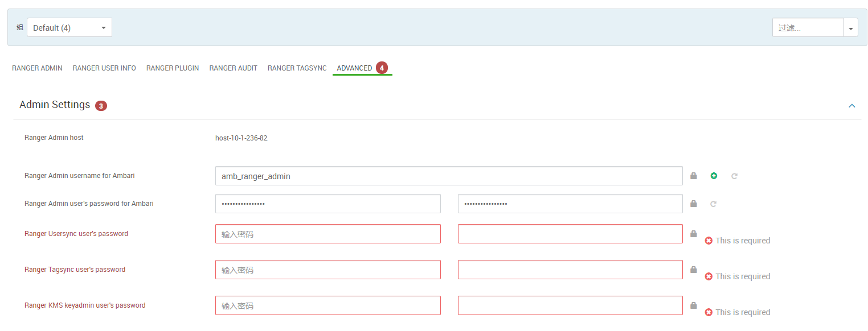The width and height of the screenshot is (868, 331).
Task: Click Tagsync password confirmation field
Action: [570, 270]
